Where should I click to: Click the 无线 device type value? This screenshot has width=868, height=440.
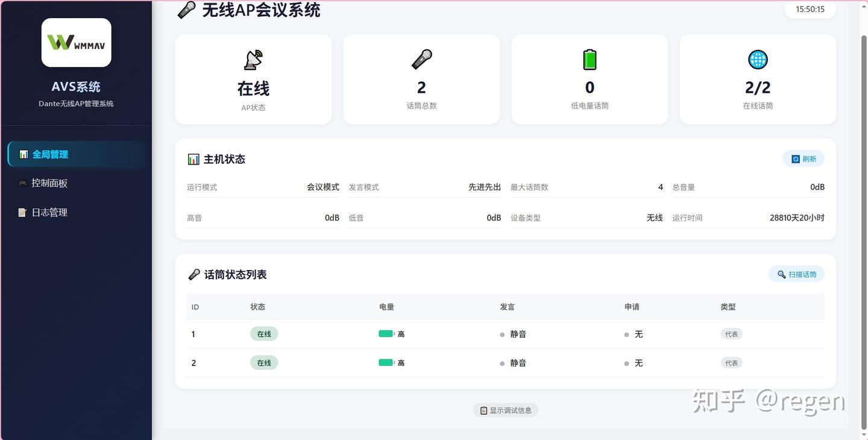click(655, 218)
